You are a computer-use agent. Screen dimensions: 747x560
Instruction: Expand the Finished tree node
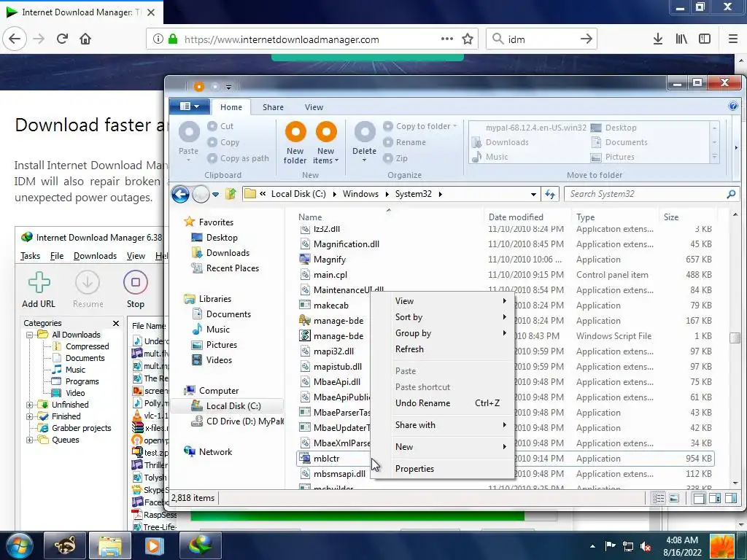click(29, 416)
